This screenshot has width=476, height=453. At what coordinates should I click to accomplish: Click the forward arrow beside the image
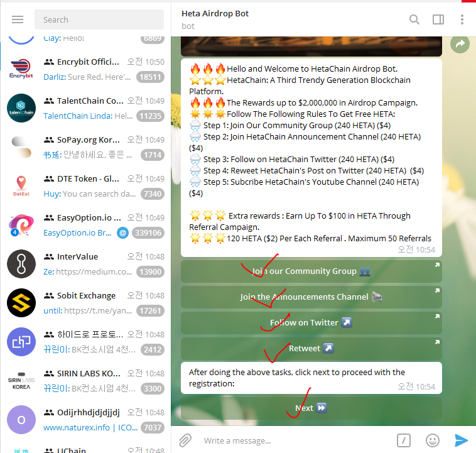(x=460, y=44)
